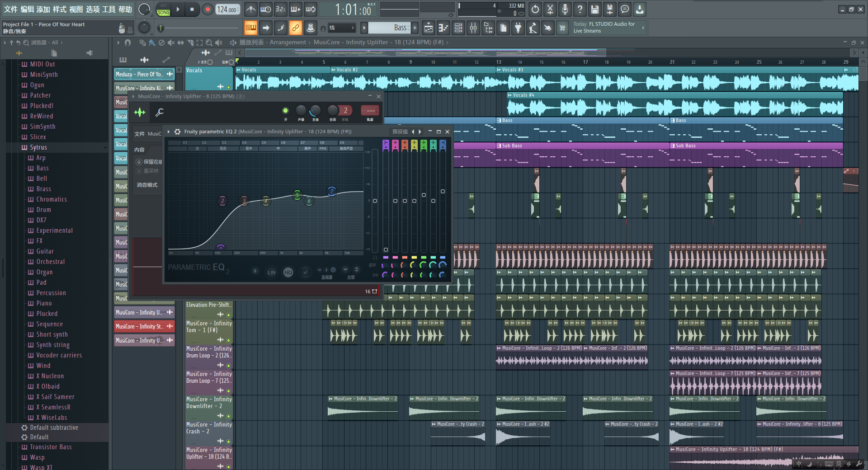Select the MusiCore - Infinity St.. channel button
868x470 pixels.
[x=139, y=326]
